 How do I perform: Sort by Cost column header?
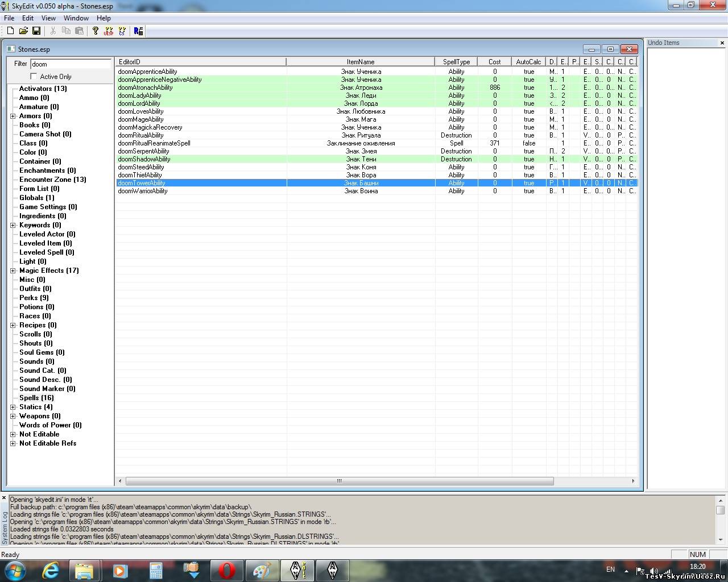(x=495, y=62)
